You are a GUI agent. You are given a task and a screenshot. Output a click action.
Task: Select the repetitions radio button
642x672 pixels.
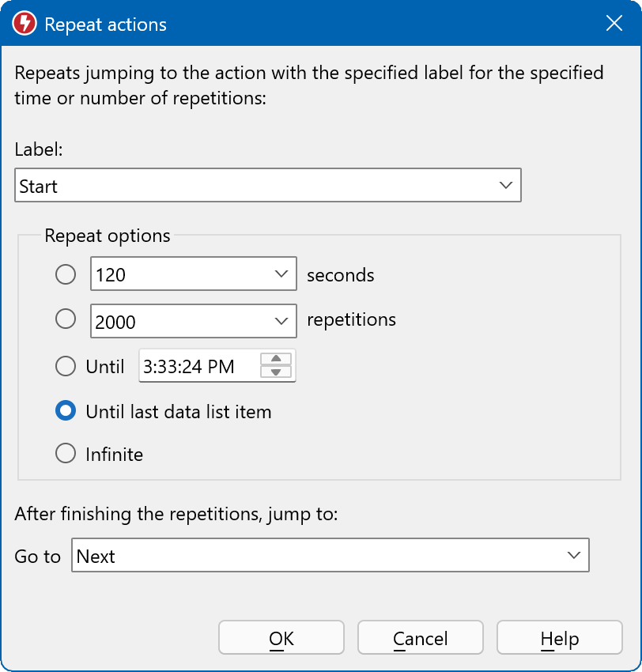click(x=66, y=319)
